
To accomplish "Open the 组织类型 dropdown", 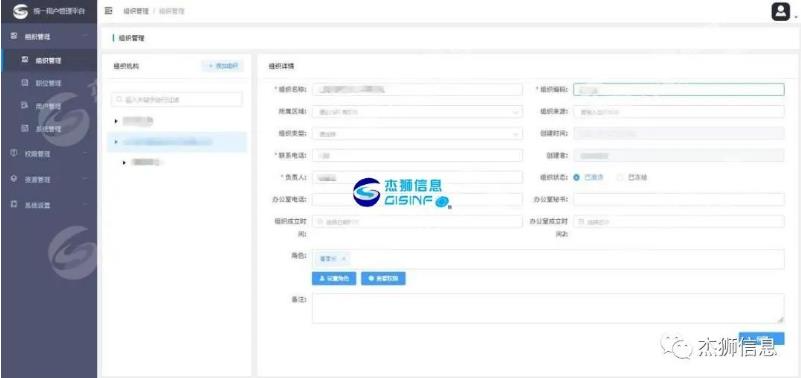I will pyautogui.click(x=417, y=134).
